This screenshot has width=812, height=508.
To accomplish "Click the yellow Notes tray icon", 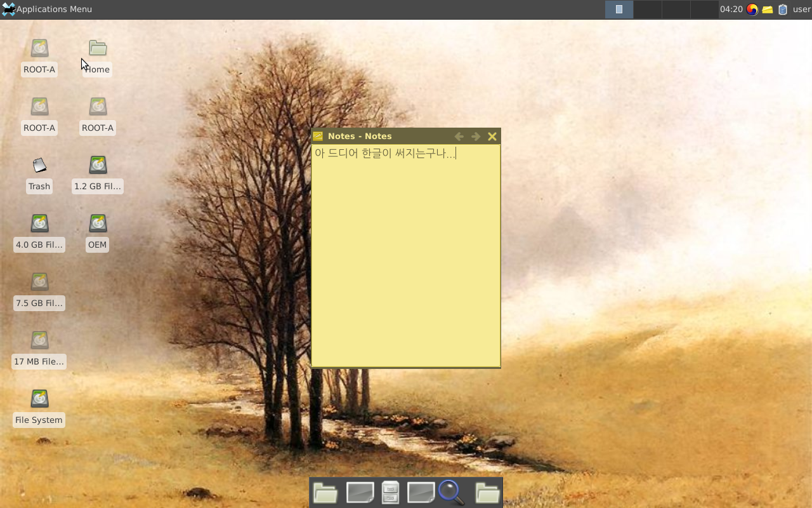I will 768,10.
